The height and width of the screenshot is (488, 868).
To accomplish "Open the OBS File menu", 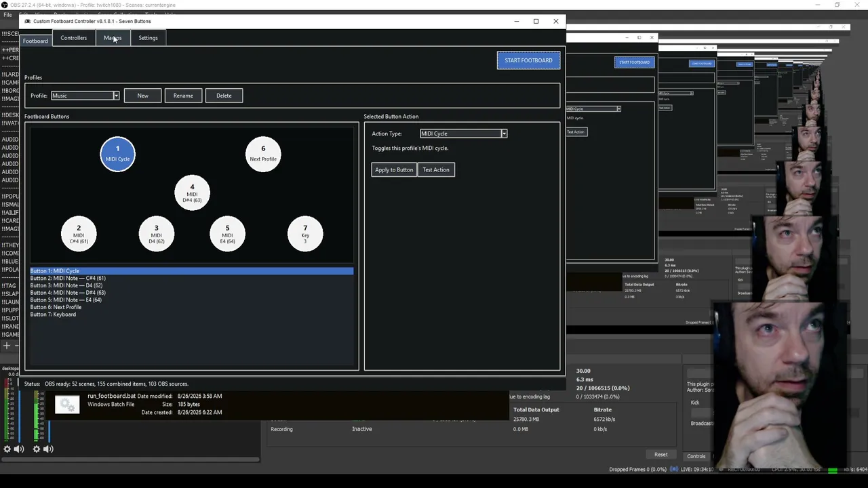I will point(7,14).
